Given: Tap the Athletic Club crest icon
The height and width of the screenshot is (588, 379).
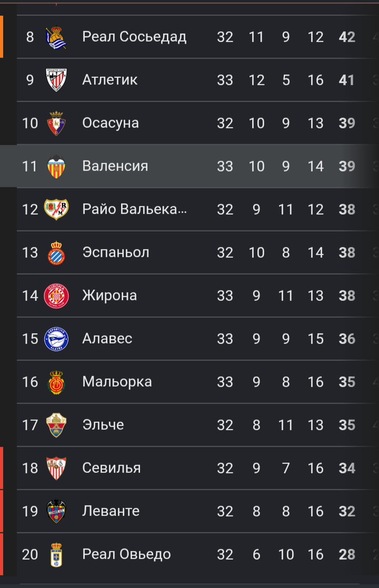Looking at the screenshot, I should (x=56, y=80).
